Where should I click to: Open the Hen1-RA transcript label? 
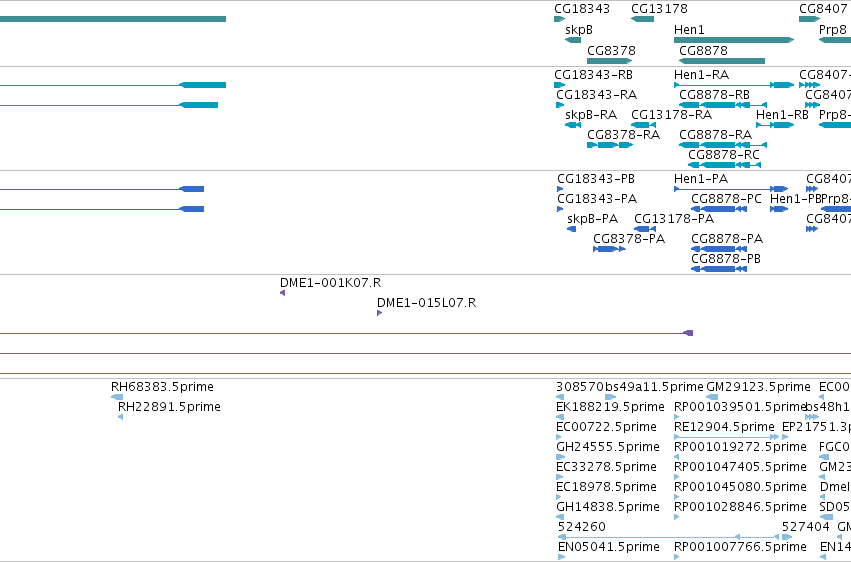[x=701, y=74]
